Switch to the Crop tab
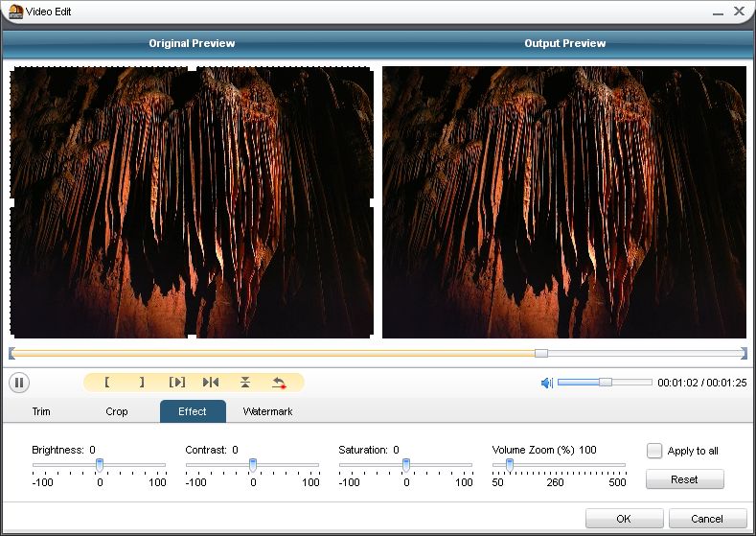This screenshot has width=756, height=536. click(x=117, y=411)
